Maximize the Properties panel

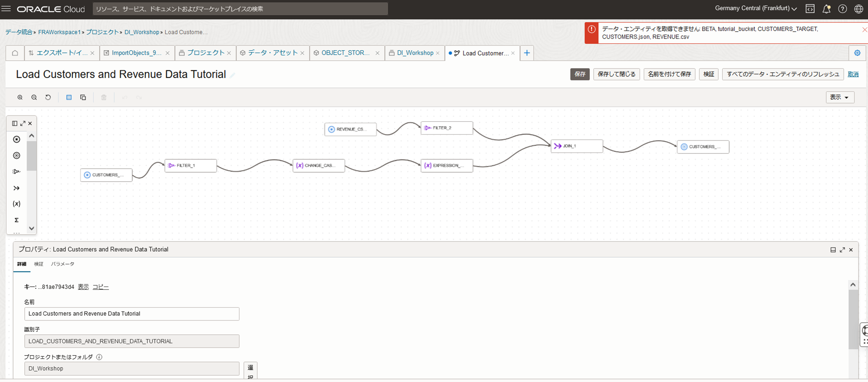click(x=842, y=250)
